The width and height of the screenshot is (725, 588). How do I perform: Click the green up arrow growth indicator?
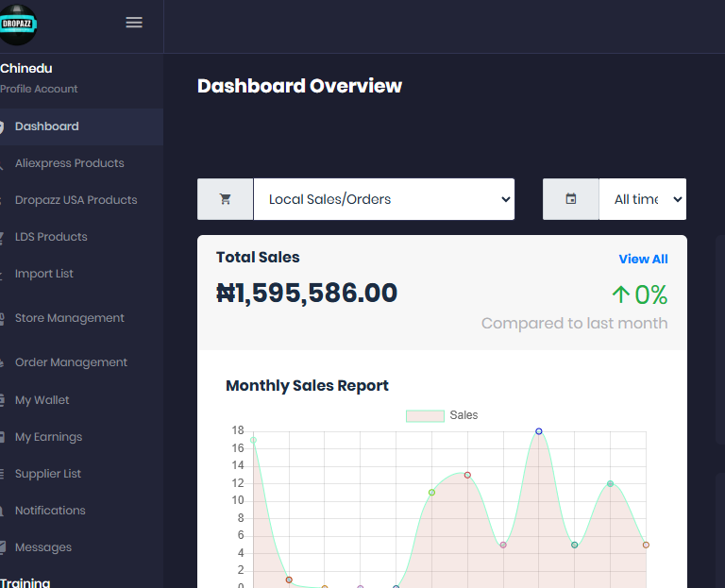(x=620, y=295)
